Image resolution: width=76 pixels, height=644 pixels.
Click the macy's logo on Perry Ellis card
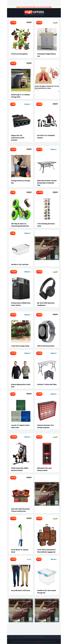click(29, 559)
